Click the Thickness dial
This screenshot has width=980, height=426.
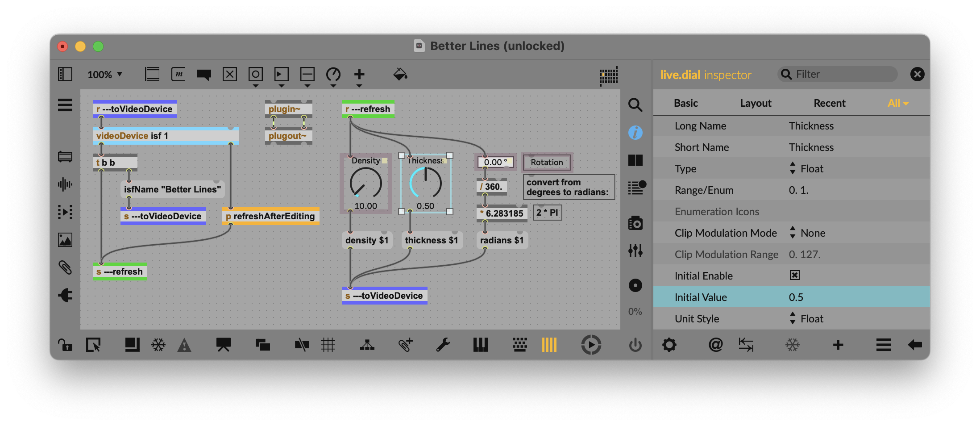pos(425,183)
